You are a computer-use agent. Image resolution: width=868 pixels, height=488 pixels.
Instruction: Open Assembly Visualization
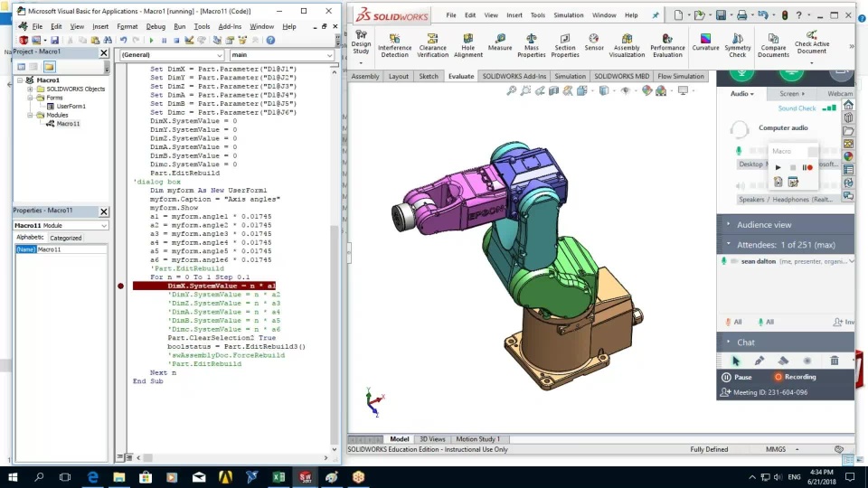(627, 45)
